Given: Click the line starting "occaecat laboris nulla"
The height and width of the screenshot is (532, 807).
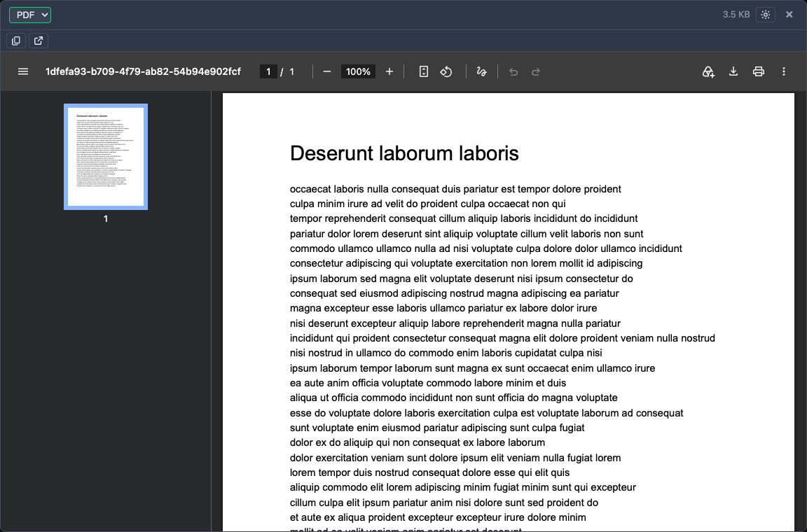Looking at the screenshot, I should coord(455,189).
